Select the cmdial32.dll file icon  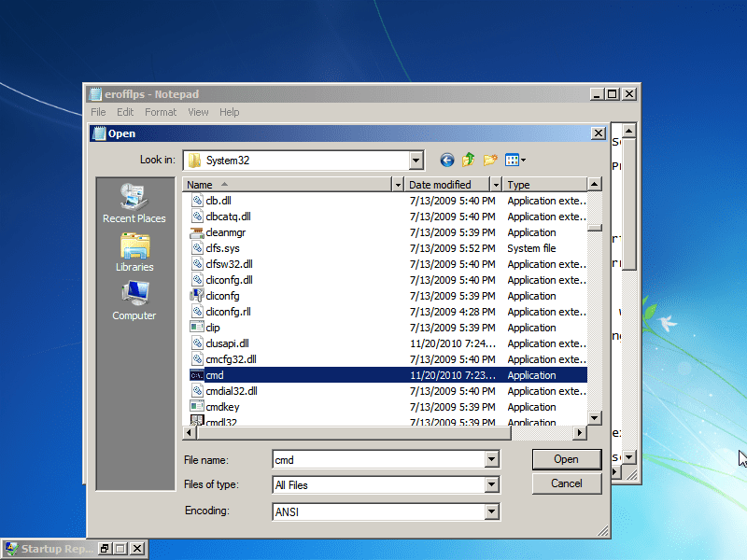click(x=197, y=391)
